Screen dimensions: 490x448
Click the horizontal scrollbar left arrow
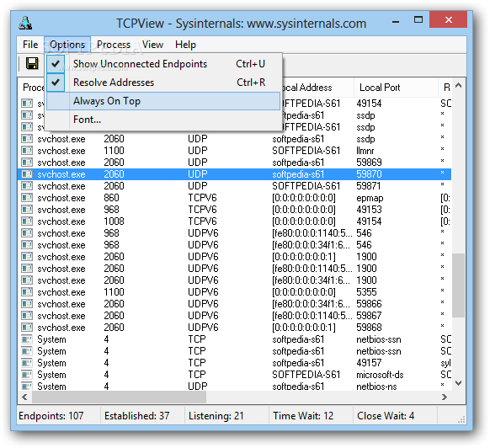24,397
